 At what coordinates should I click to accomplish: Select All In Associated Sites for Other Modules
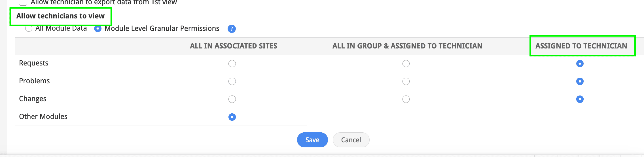click(232, 117)
